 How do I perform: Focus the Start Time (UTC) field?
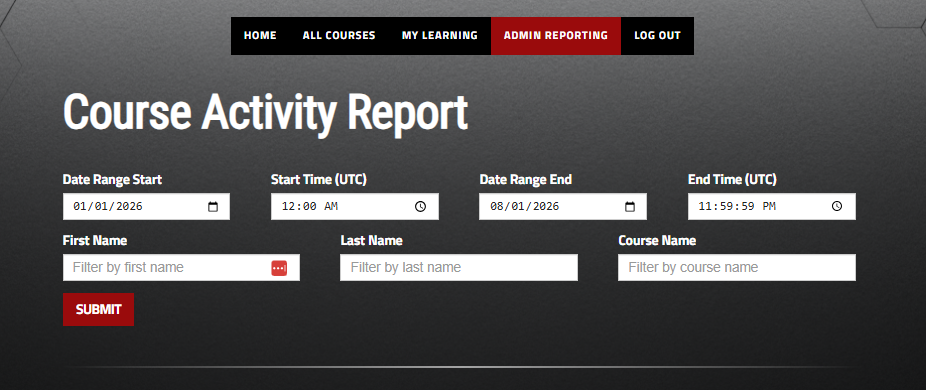coord(355,206)
